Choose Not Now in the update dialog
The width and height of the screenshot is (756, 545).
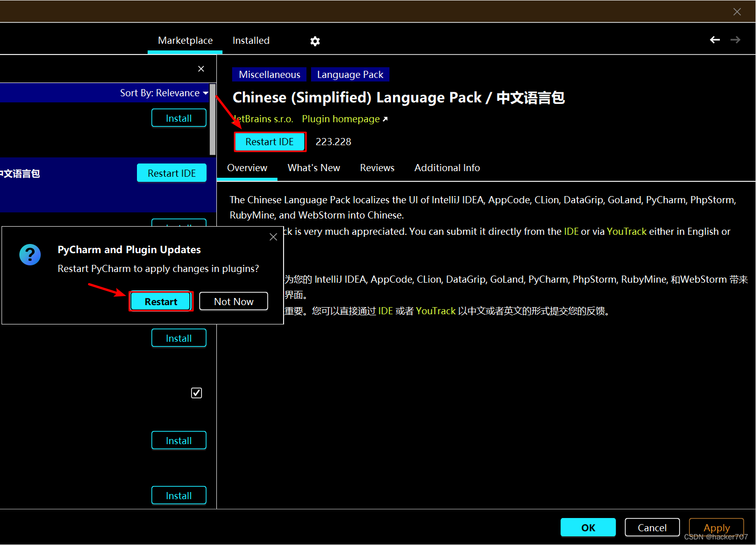coord(234,302)
